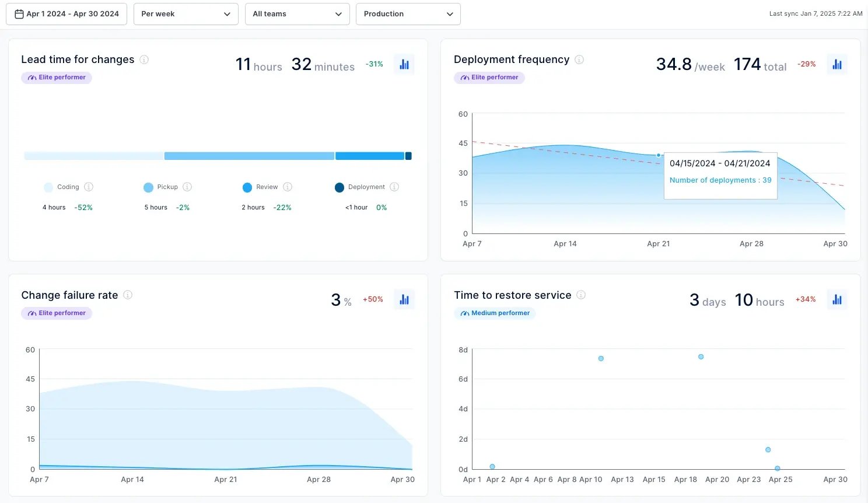
Task: Click the bar chart icon on Change failure rate card
Action: [404, 299]
